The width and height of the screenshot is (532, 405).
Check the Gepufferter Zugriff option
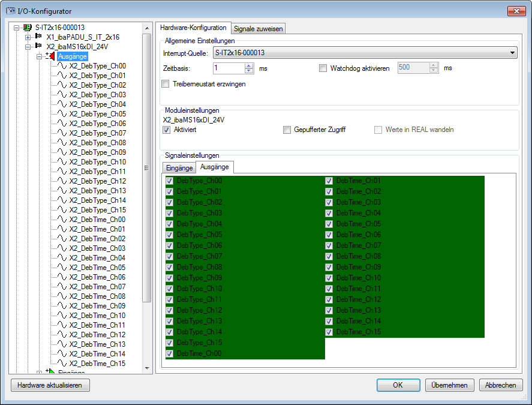pyautogui.click(x=287, y=130)
